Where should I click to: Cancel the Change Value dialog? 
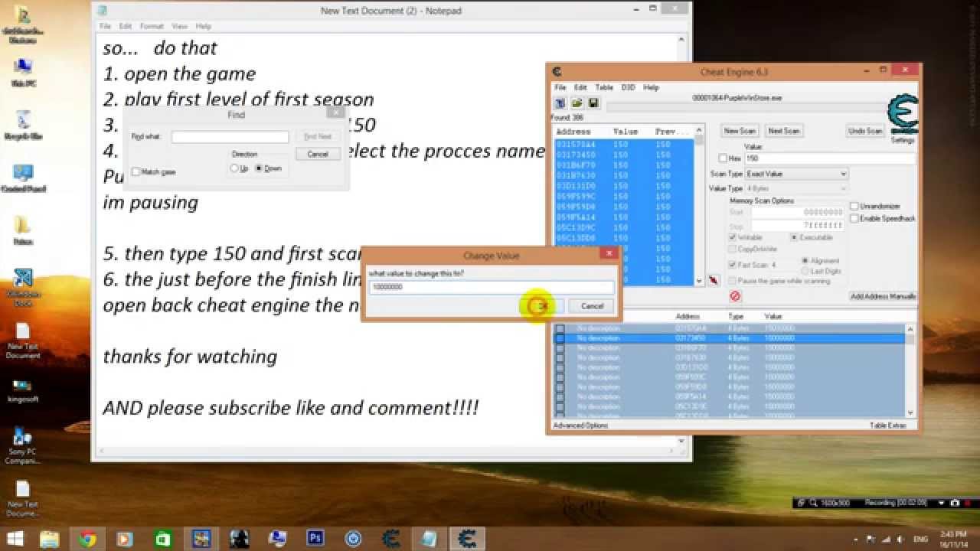click(x=592, y=306)
